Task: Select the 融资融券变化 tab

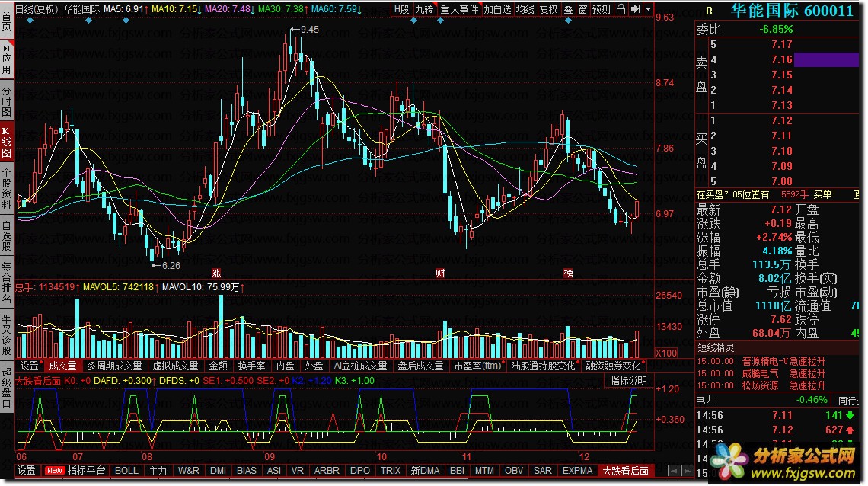Action: pos(614,366)
